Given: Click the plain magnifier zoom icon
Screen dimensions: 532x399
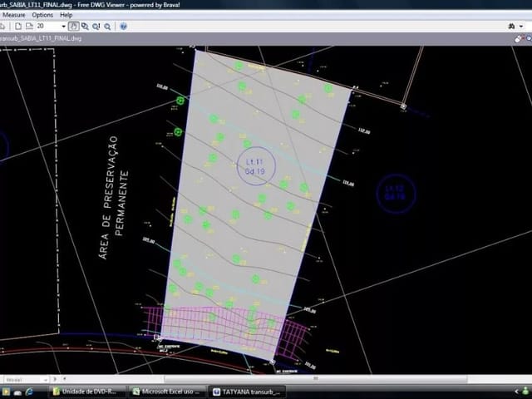Looking at the screenshot, I should click(107, 27).
